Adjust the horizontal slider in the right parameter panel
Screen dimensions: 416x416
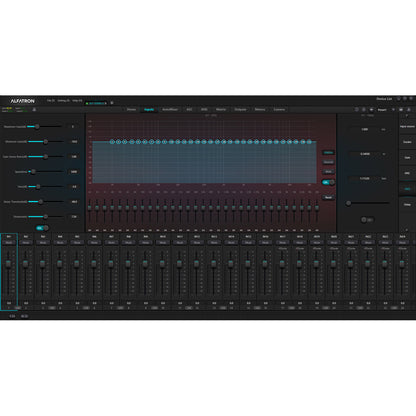(x=368, y=203)
